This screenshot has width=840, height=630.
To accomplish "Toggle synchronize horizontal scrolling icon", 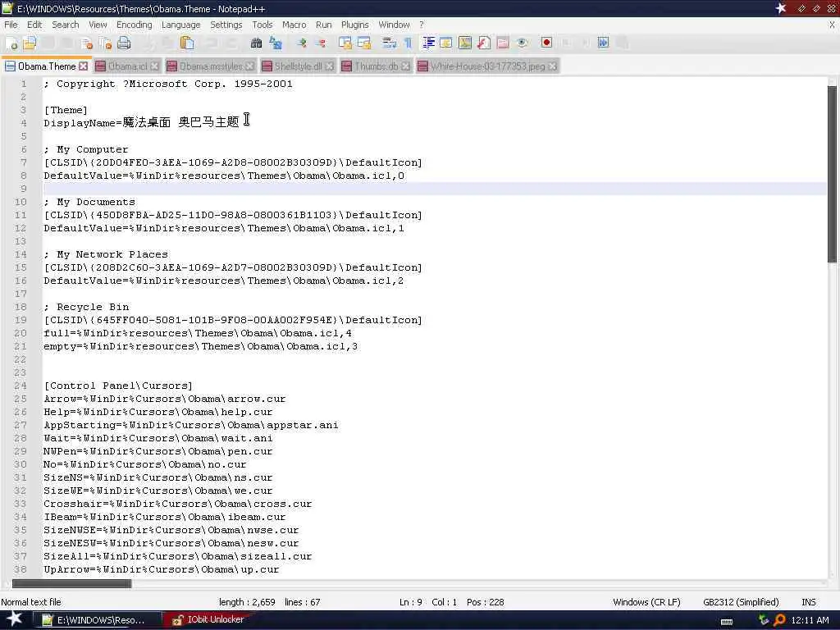I will pos(364,43).
